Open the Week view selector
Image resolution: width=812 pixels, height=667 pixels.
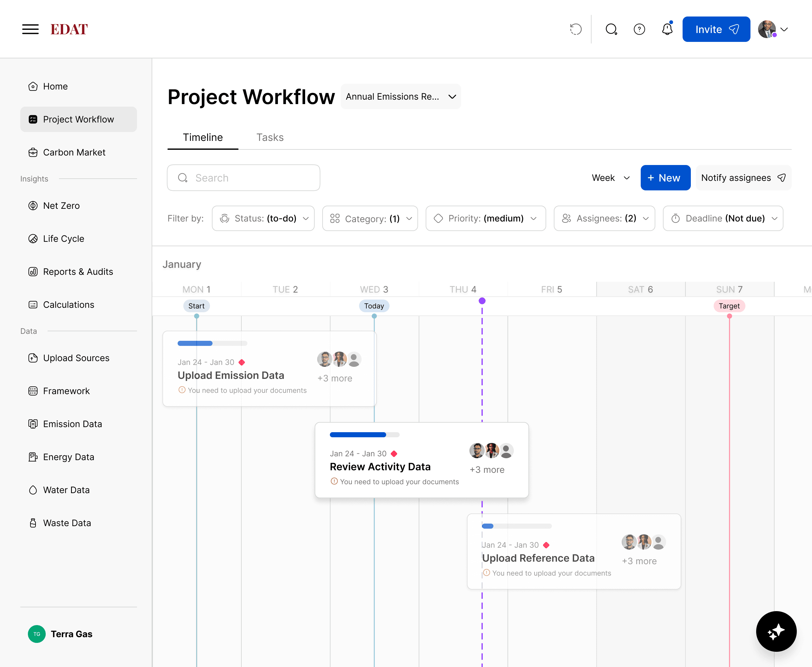[x=610, y=178]
